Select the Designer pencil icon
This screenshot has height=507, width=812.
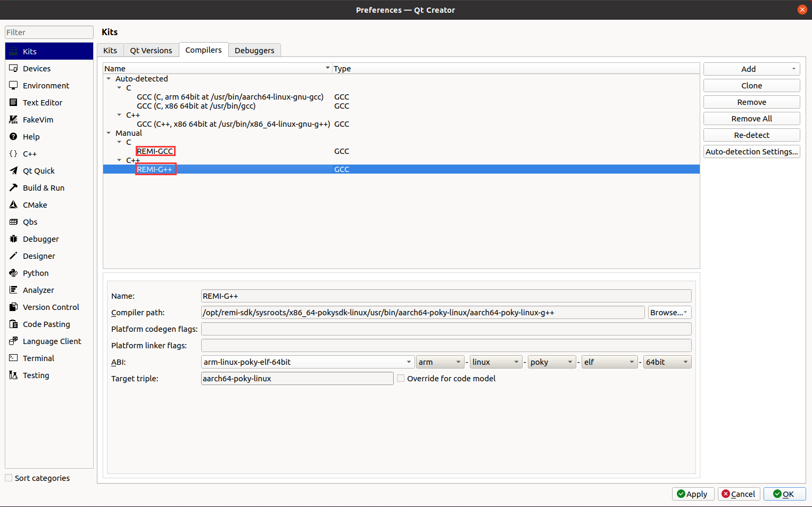click(14, 256)
